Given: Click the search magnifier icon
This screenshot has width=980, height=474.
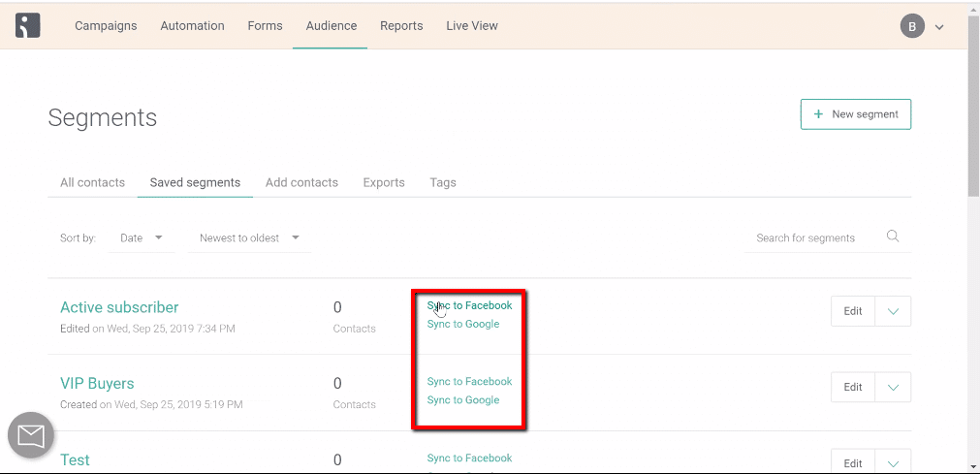Looking at the screenshot, I should click(x=893, y=237).
